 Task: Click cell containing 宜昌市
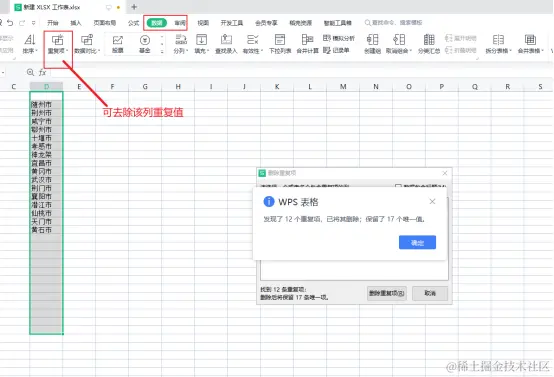(46, 163)
